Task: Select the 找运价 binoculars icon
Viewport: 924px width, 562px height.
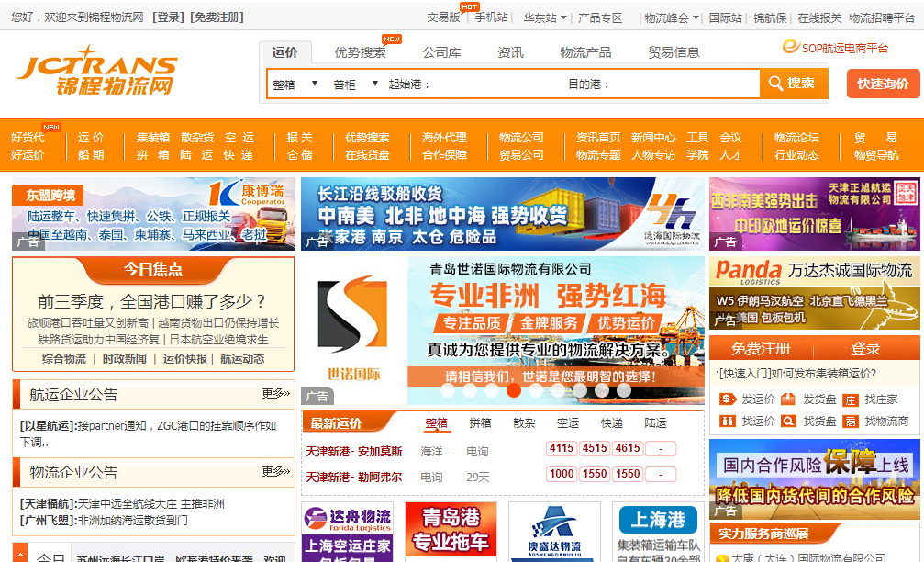Action: coord(728,421)
